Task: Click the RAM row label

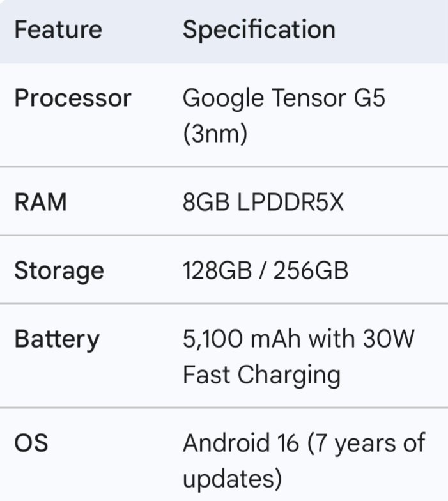Action: pos(40,203)
